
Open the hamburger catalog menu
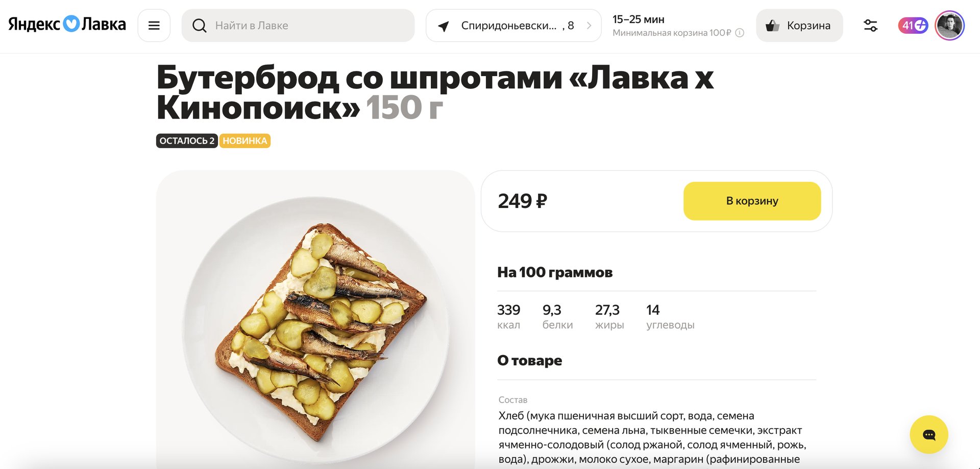pyautogui.click(x=154, y=26)
